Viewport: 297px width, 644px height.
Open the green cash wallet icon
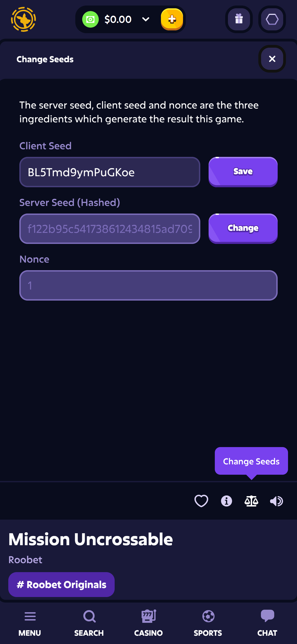(x=90, y=19)
